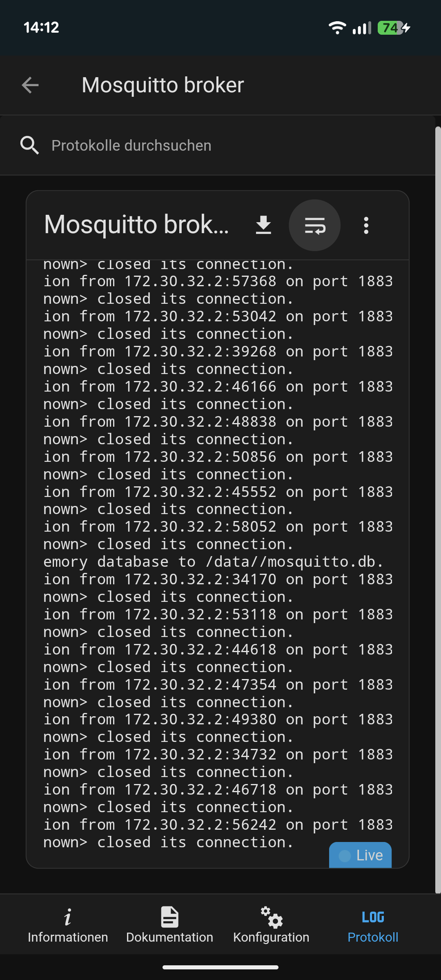
Task: Open the three-dot overflow menu
Action: pyautogui.click(x=366, y=225)
